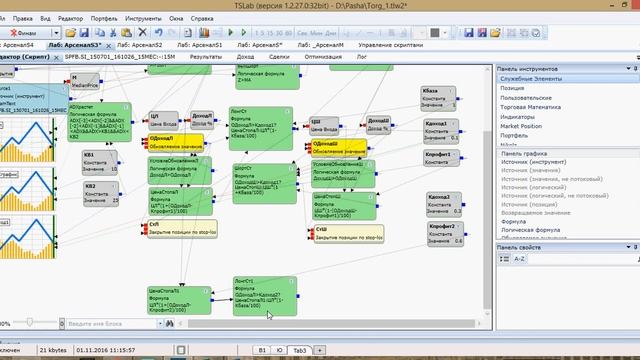Switch properties to categorized view icon
The width and height of the screenshot is (640, 360).
coord(504,259)
